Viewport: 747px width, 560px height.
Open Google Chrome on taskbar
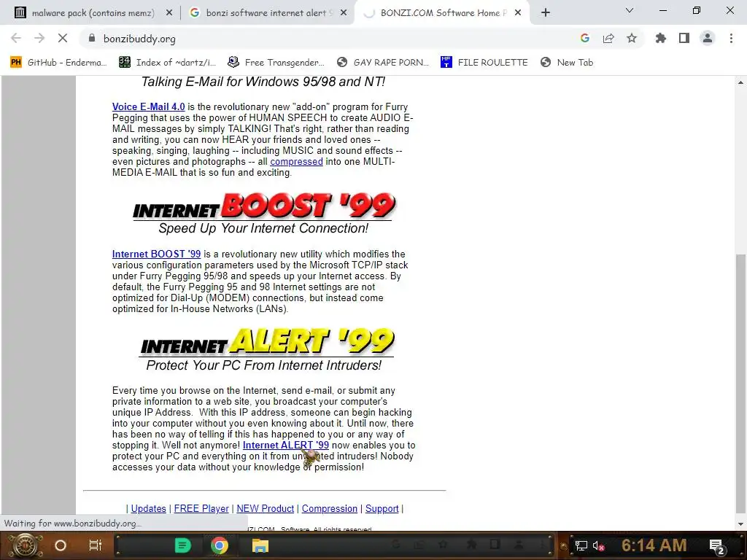tap(220, 545)
